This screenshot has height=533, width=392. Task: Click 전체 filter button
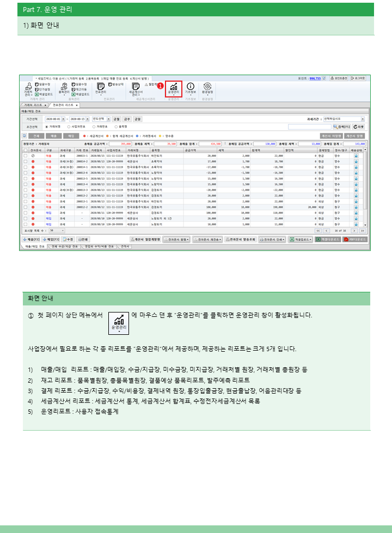(36, 136)
